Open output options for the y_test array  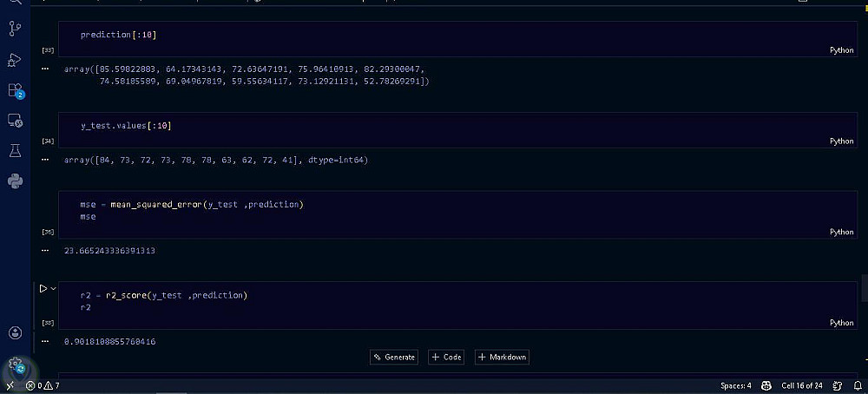click(45, 160)
